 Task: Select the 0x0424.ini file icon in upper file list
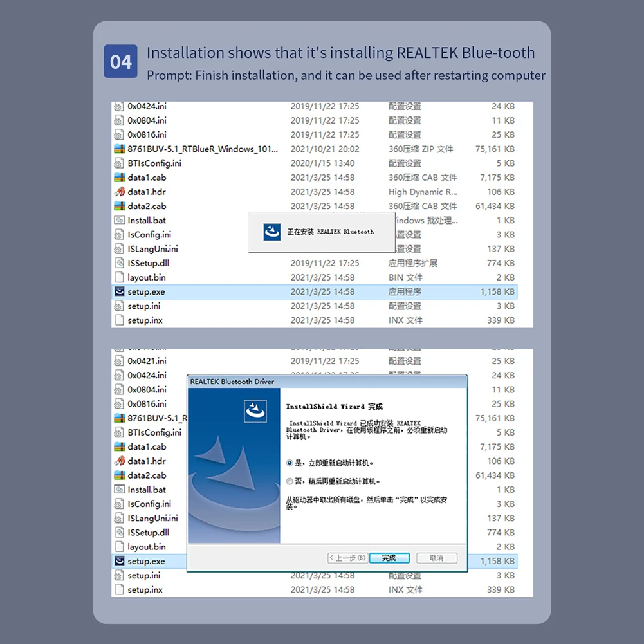coord(119,106)
